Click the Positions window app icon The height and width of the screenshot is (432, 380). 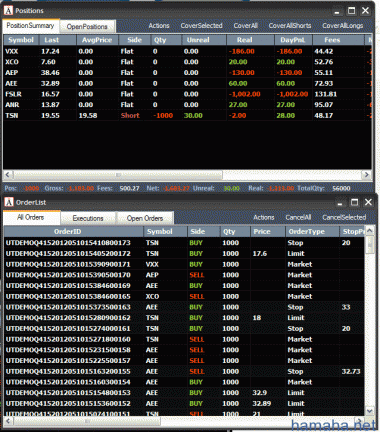click(8, 11)
